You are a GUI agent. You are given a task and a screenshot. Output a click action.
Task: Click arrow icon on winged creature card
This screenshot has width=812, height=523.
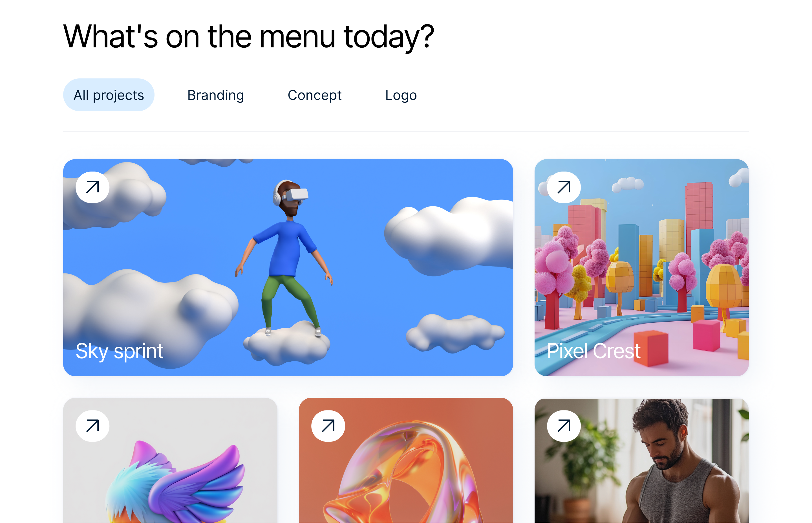pyautogui.click(x=92, y=426)
